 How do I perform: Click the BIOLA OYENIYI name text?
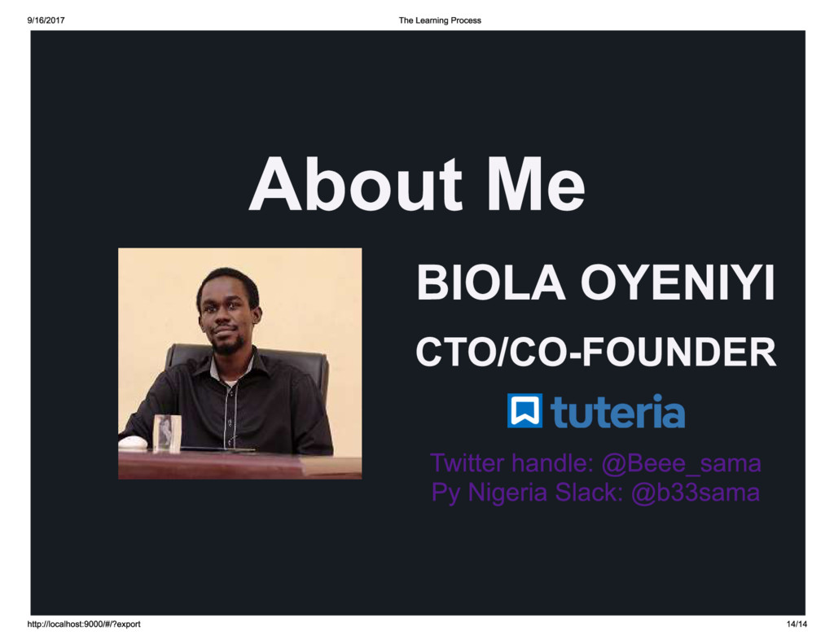[x=595, y=283]
